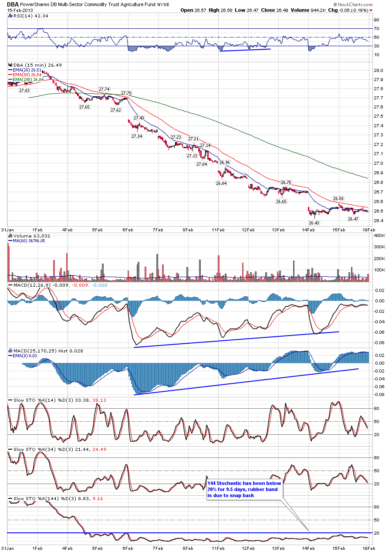
Task: Click the 27.74 swing high price label
Action: 104,89
